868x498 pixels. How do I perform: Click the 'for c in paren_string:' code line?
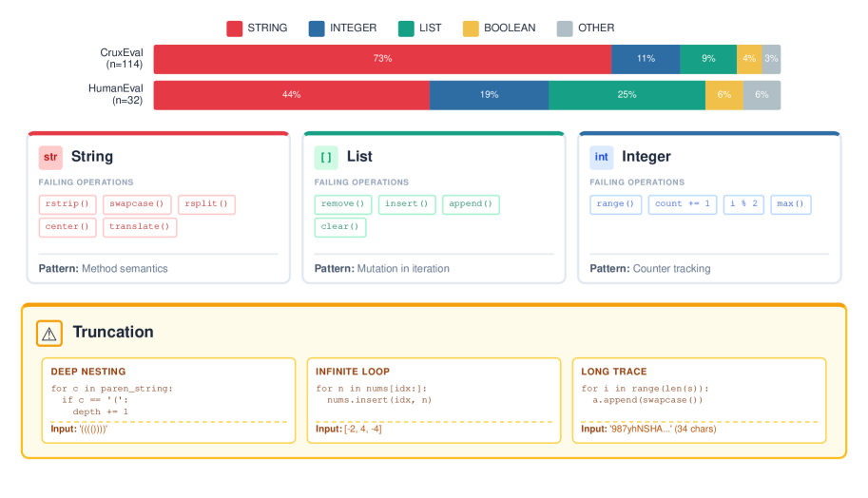click(x=112, y=389)
